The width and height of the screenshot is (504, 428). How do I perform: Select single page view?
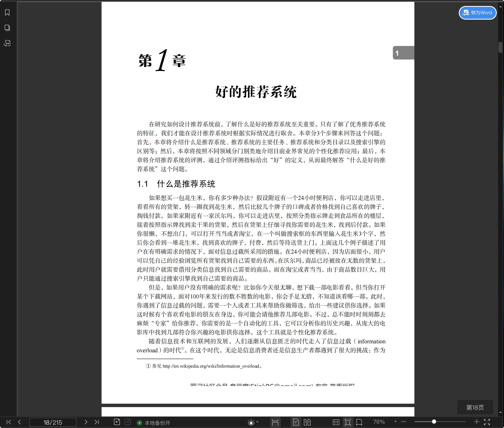pyautogui.click(x=296, y=422)
